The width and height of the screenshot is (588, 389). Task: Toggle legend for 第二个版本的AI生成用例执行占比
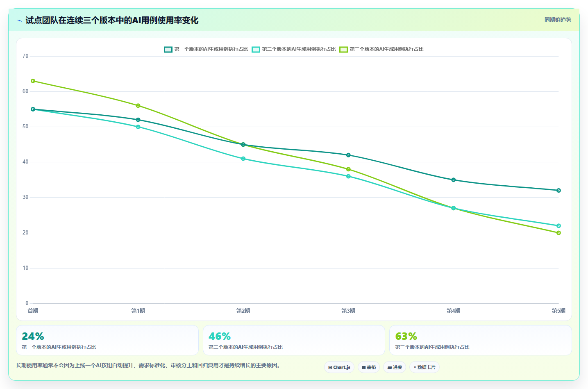pos(294,49)
